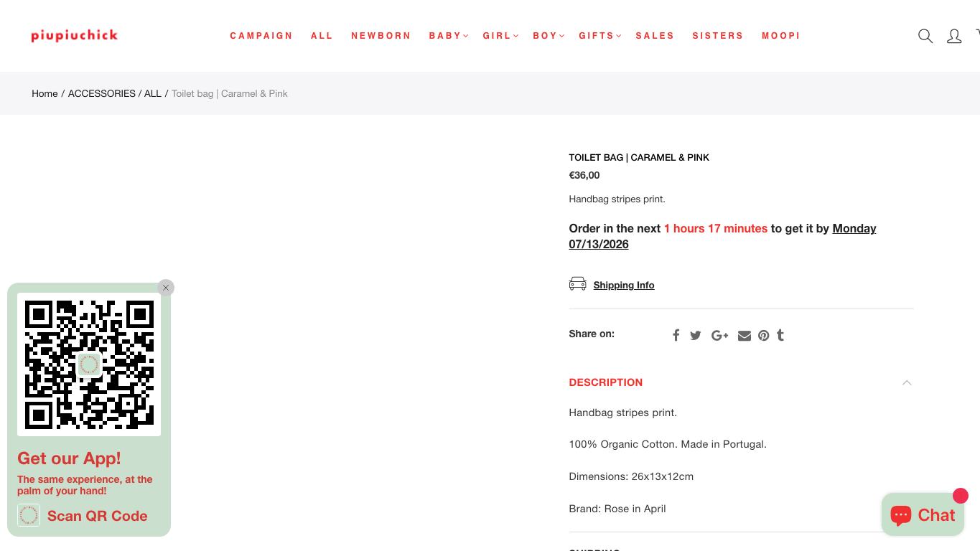The width and height of the screenshot is (980, 551).
Task: Click the Scan QR Code text
Action: coord(98,516)
